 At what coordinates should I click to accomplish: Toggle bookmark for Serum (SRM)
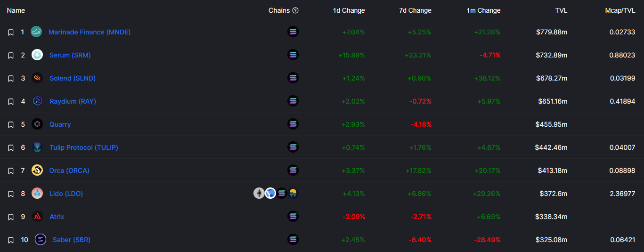click(11, 55)
